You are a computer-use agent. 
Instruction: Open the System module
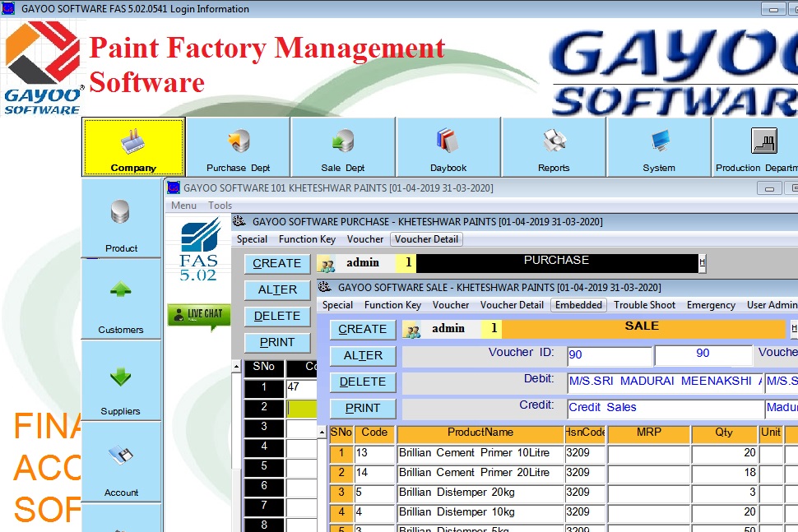pyautogui.click(x=659, y=147)
